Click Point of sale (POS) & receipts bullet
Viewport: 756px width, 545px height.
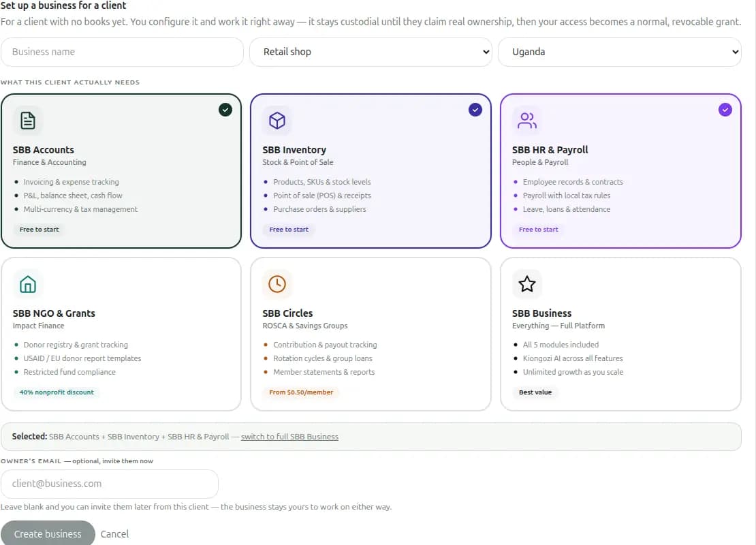pyautogui.click(x=322, y=196)
